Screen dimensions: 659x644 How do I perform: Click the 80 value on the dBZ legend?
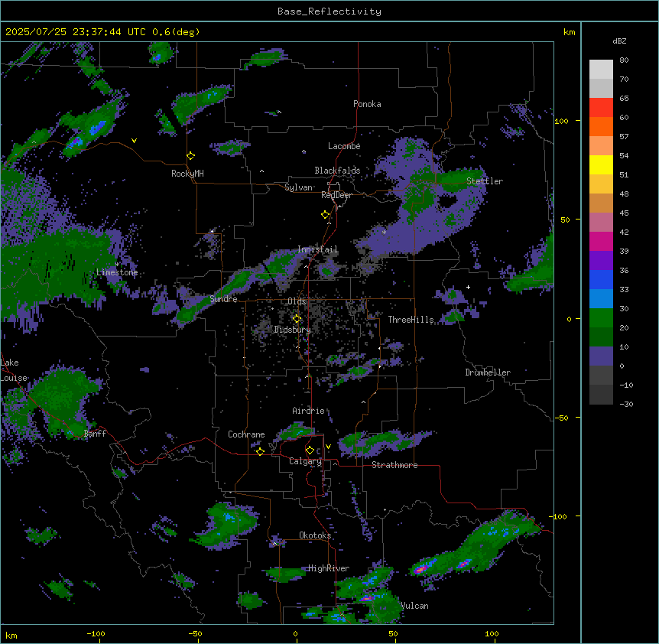(624, 60)
